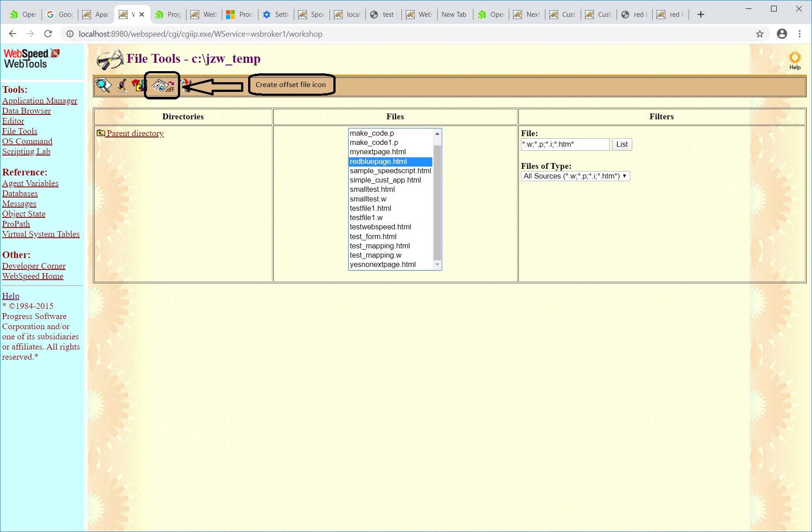
Task: Reload the page via refresh icon
Action: pyautogui.click(x=48, y=34)
